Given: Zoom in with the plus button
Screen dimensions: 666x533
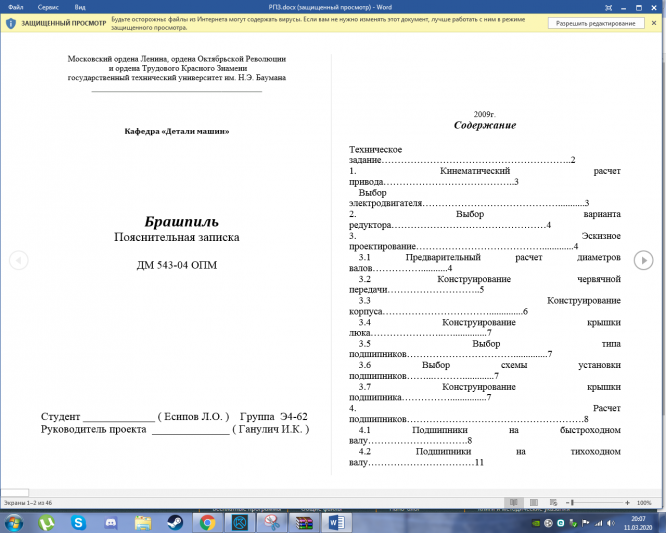Looking at the screenshot, I should click(x=627, y=502).
